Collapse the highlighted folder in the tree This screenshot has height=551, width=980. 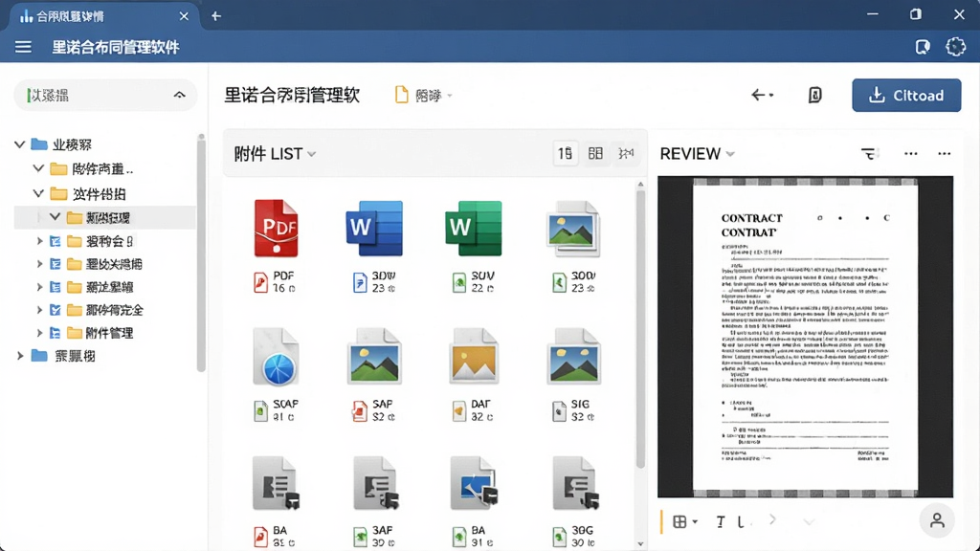pyautogui.click(x=55, y=217)
